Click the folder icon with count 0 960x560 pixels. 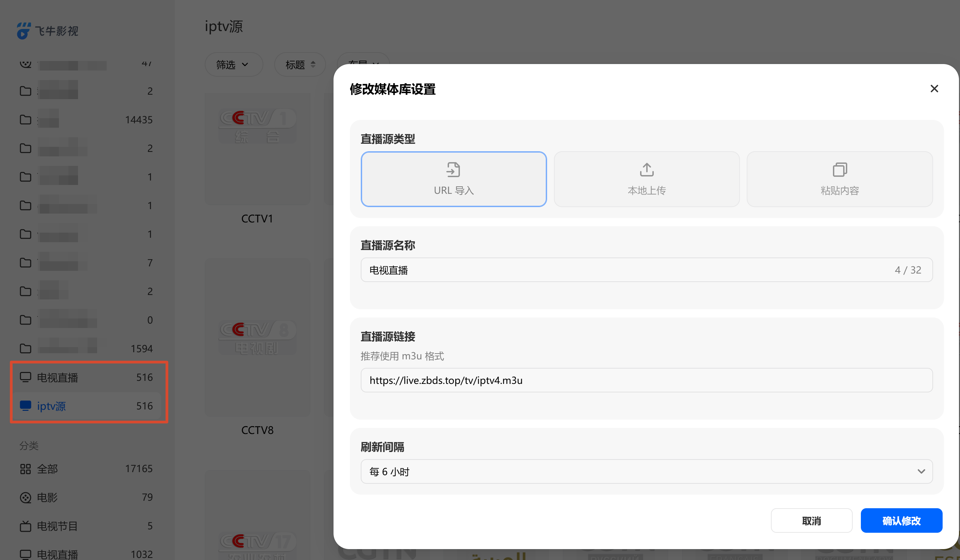[x=26, y=320]
